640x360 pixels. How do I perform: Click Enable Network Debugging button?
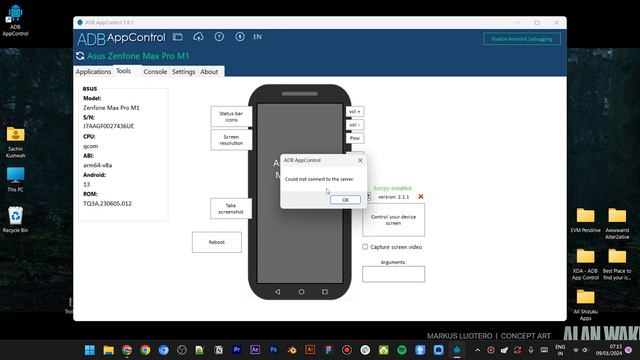[x=522, y=39]
